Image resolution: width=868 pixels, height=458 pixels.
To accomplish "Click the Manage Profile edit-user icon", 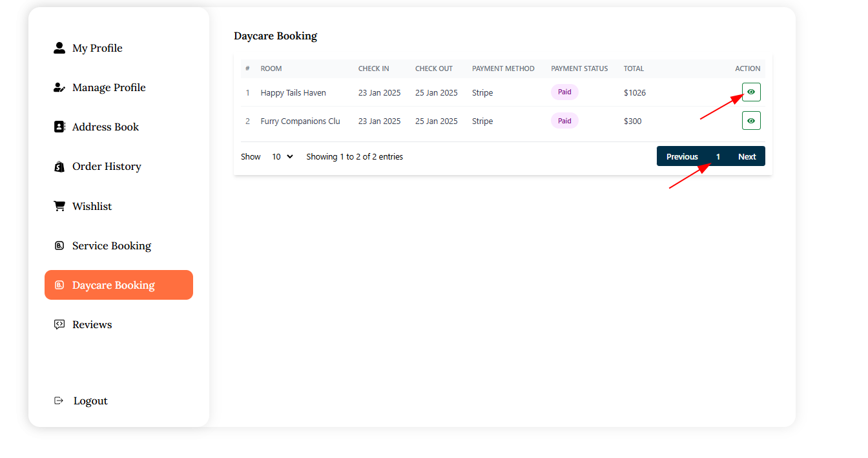I will (59, 87).
